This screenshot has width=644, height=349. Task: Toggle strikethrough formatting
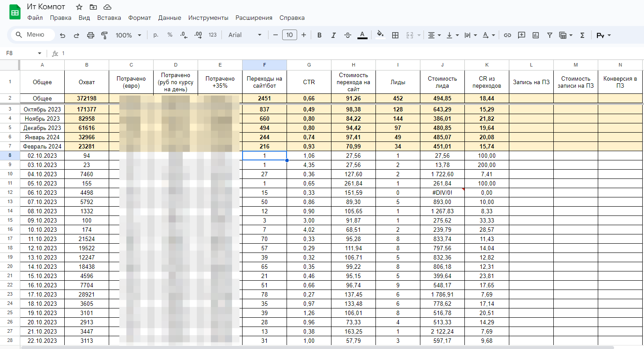pos(348,35)
